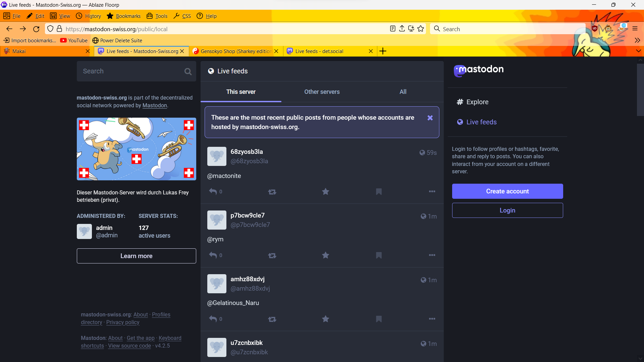Boost the 68zyosb3la post
The height and width of the screenshot is (362, 644).
[272, 192]
